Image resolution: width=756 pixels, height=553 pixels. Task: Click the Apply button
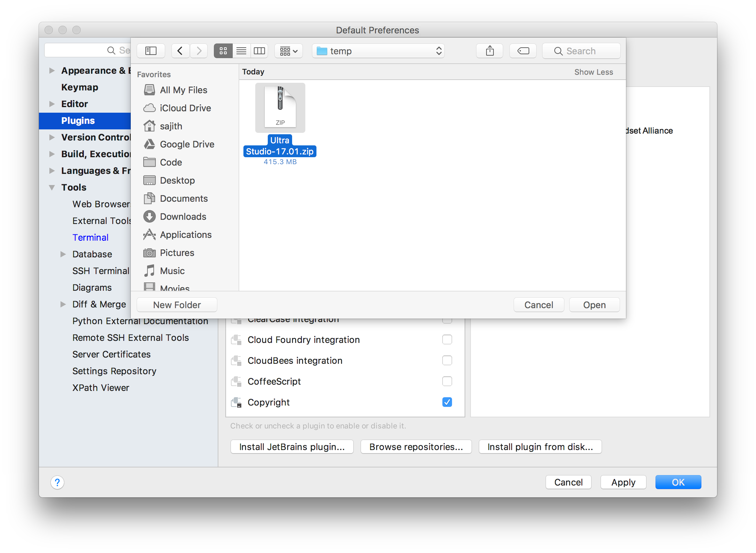pos(623,482)
